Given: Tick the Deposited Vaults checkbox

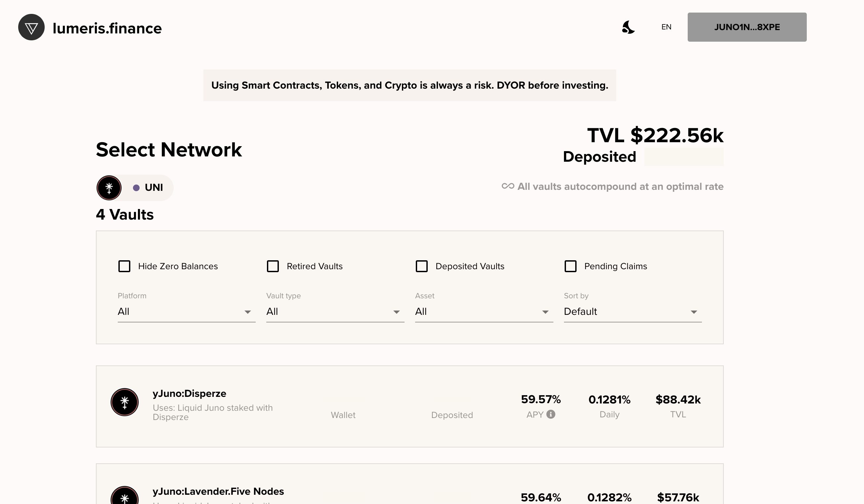Looking at the screenshot, I should (422, 267).
